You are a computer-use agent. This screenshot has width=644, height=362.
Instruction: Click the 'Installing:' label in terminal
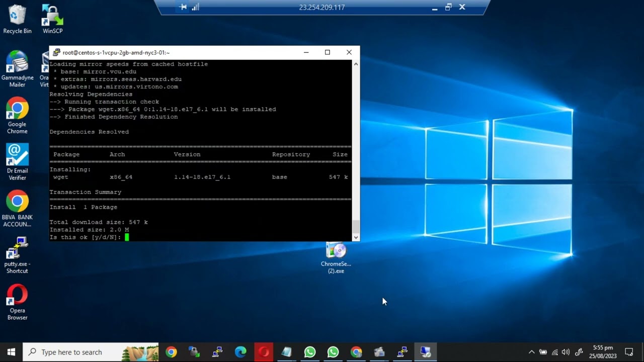[70, 169]
